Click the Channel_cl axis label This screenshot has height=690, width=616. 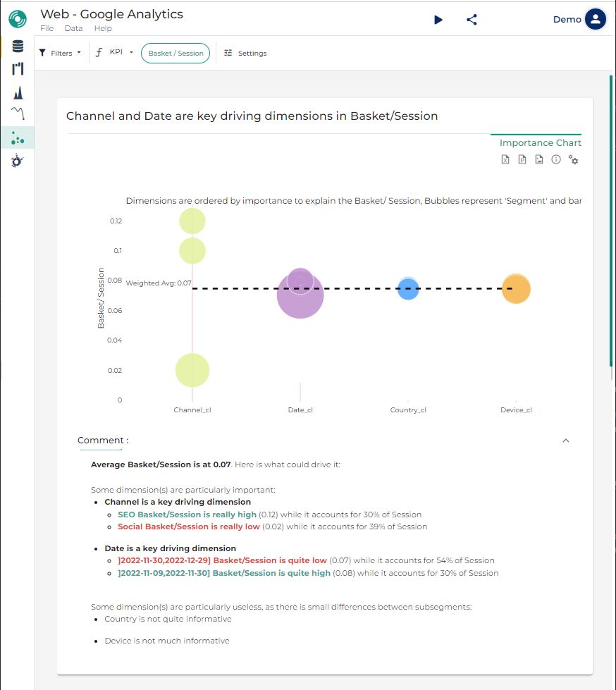pos(192,409)
